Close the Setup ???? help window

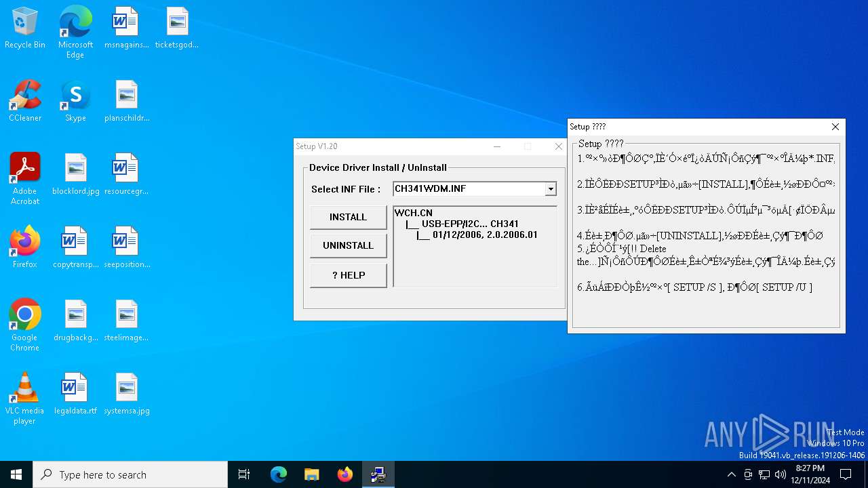pos(835,127)
